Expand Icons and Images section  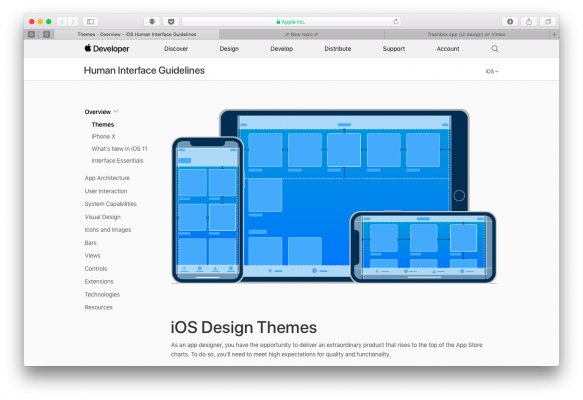click(x=108, y=230)
